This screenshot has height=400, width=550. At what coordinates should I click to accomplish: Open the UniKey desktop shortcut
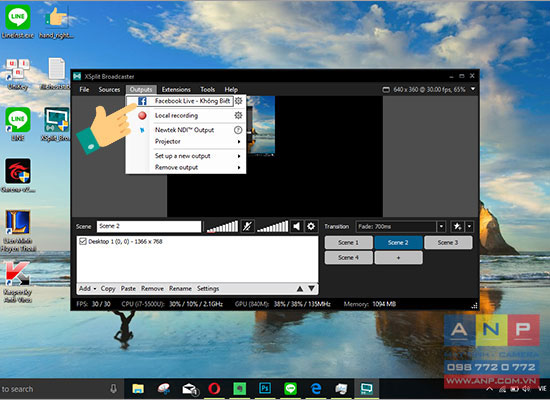pyautogui.click(x=18, y=74)
